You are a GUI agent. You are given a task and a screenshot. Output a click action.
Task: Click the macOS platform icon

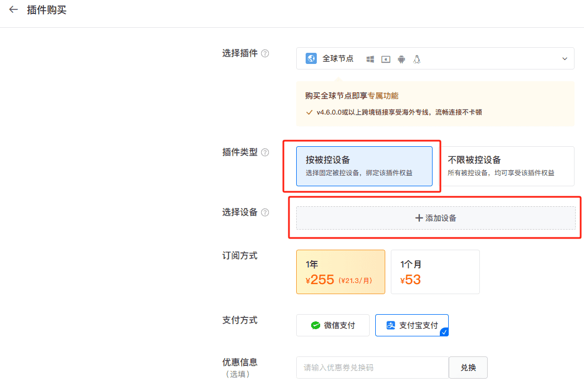coord(385,58)
